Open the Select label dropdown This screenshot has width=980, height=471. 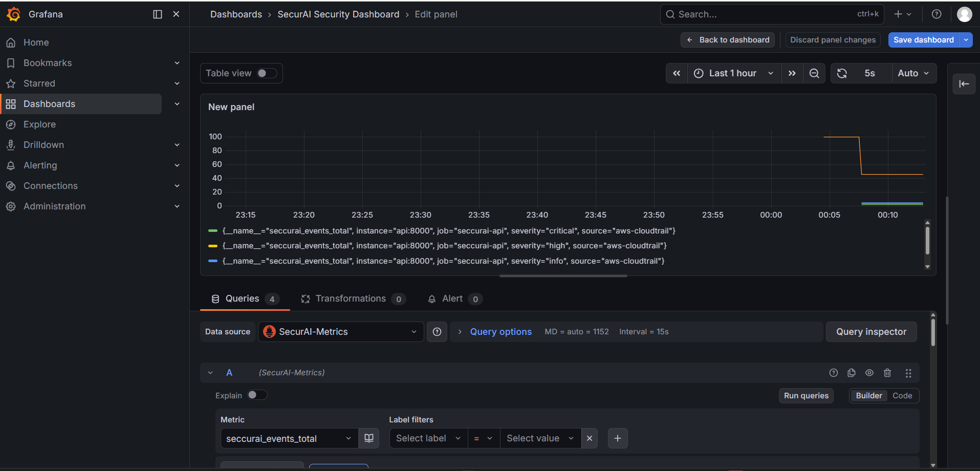[429, 438]
